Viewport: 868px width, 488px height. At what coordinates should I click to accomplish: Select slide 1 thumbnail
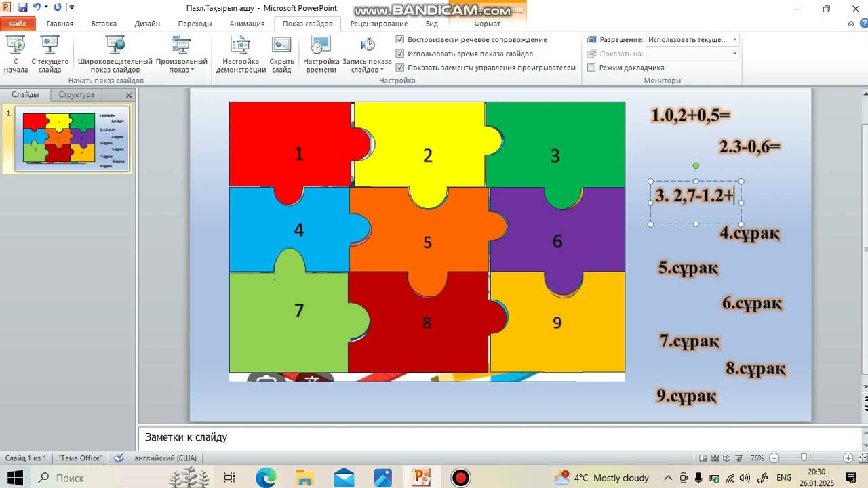click(73, 138)
